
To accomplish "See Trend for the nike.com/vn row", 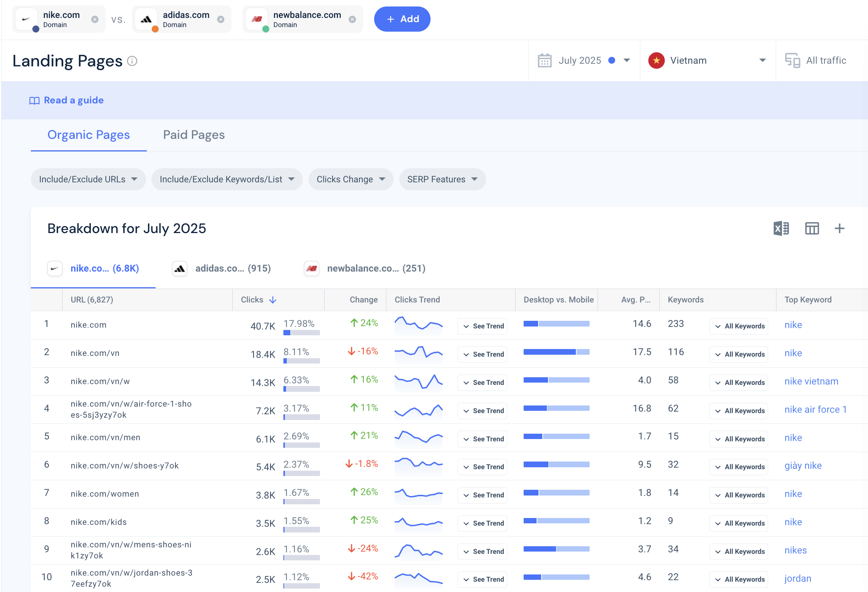I will [482, 354].
